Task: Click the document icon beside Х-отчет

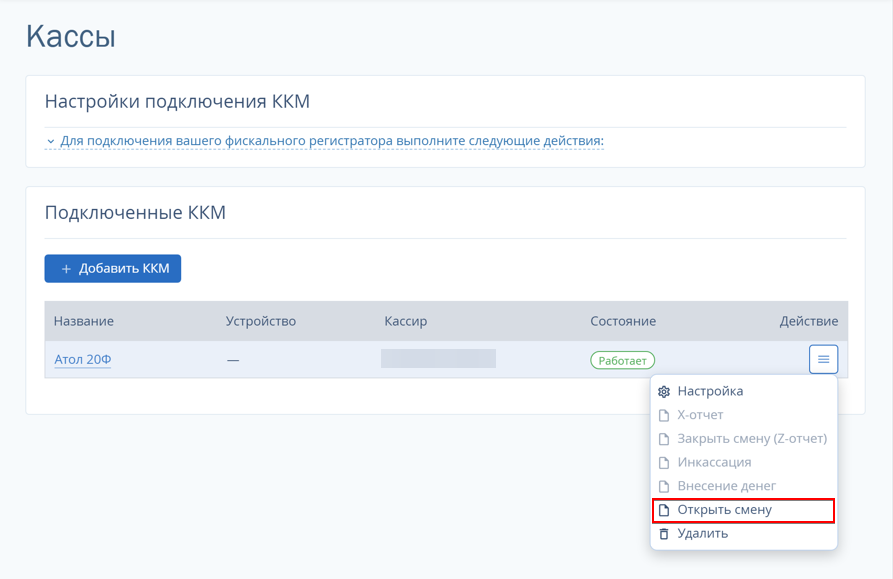Action: coord(663,415)
